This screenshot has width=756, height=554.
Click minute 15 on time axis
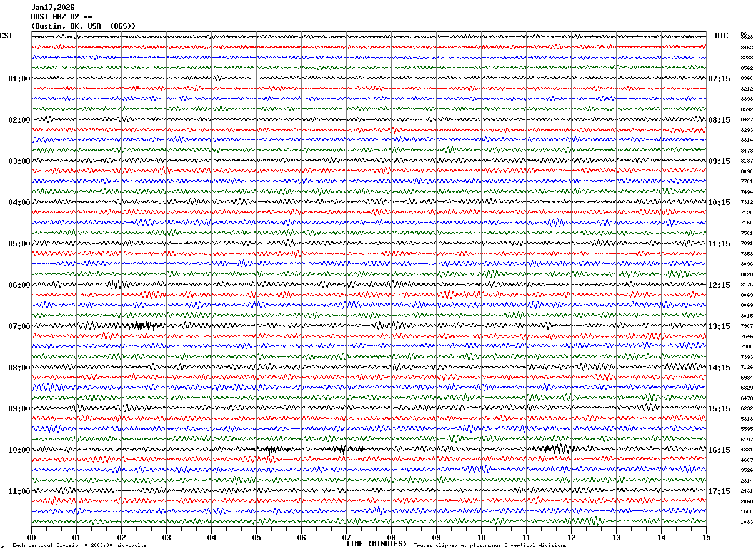pyautogui.click(x=706, y=537)
